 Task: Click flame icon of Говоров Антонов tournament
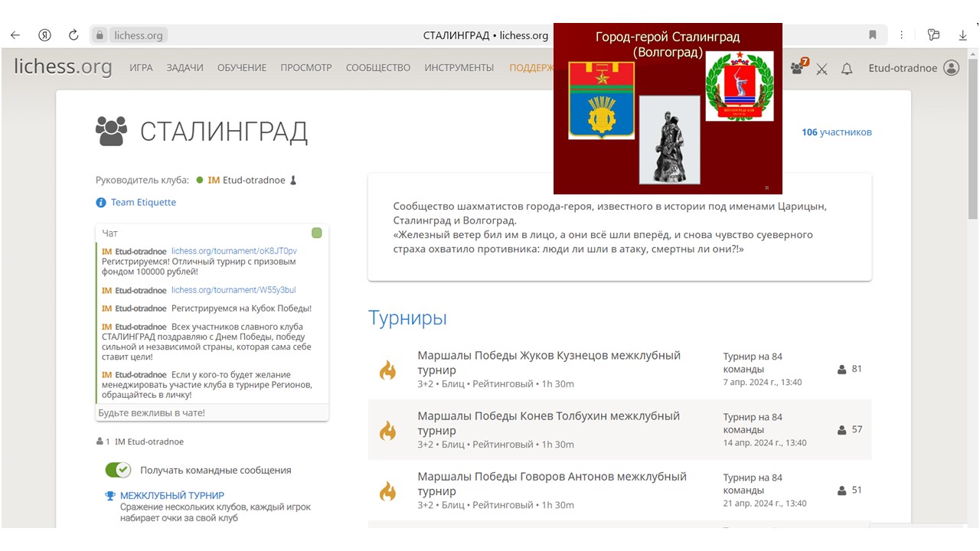(x=388, y=491)
